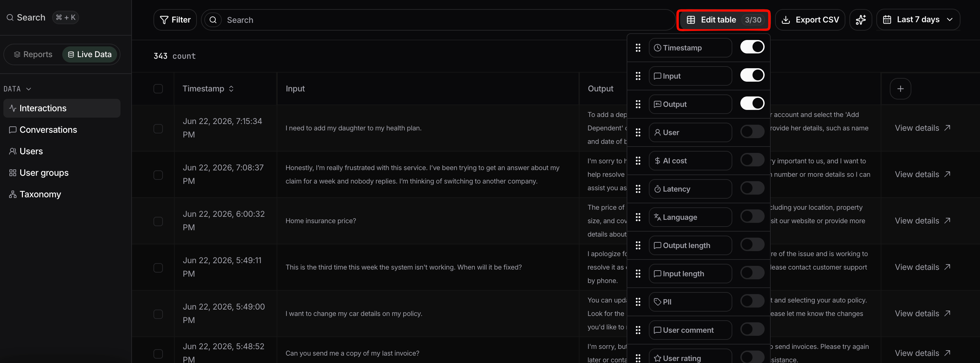Screen dimensions: 980x363
Task: Enable the Output length column toggle
Action: [x=752, y=245]
